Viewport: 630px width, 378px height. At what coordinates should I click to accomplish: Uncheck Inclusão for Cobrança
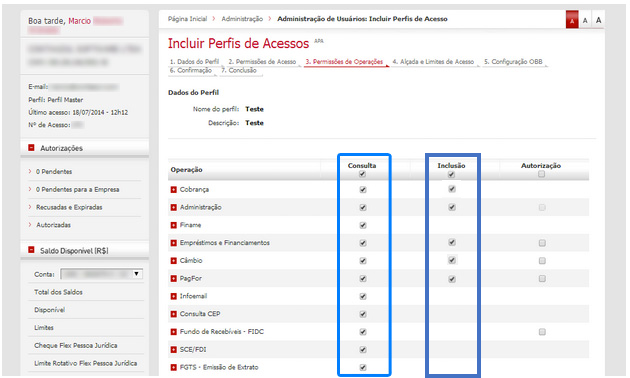[x=452, y=189]
